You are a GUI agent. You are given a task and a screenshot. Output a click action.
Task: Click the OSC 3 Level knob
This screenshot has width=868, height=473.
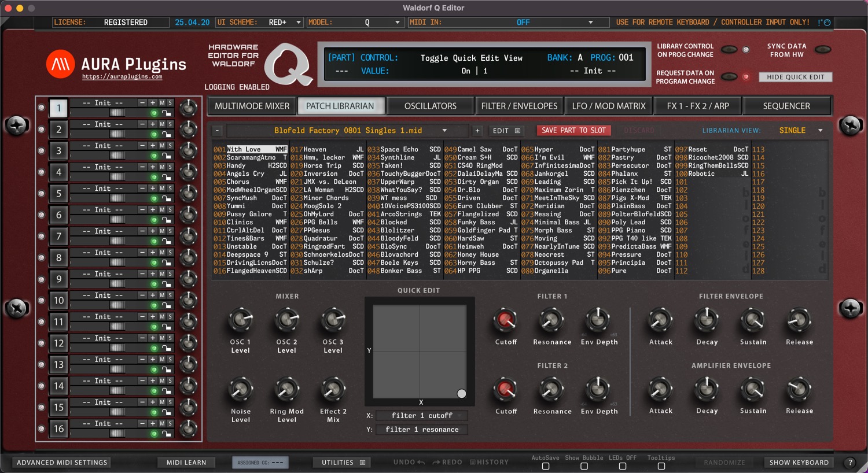pos(333,320)
